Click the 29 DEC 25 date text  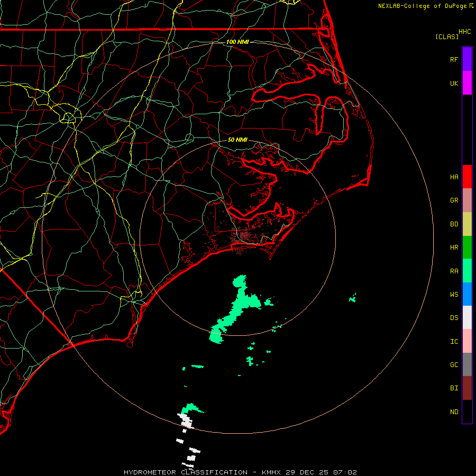[307, 472]
